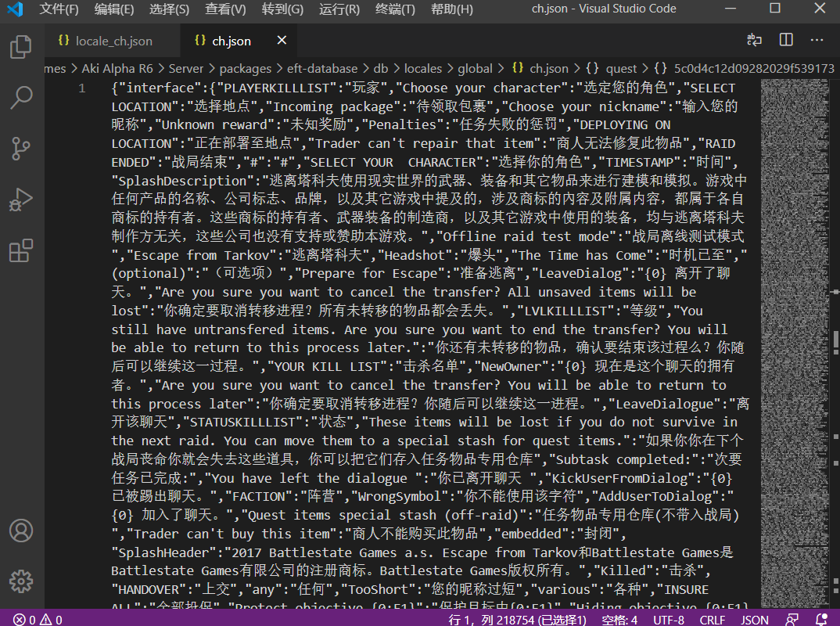Expand the locales breadcrumb

(x=423, y=69)
